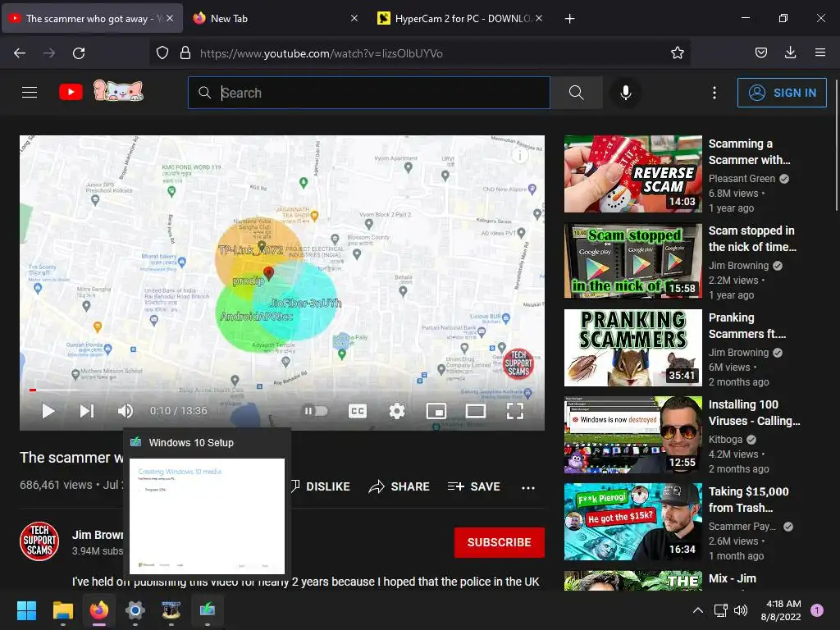840x630 pixels.
Task: Dislike the video
Action: (320, 486)
